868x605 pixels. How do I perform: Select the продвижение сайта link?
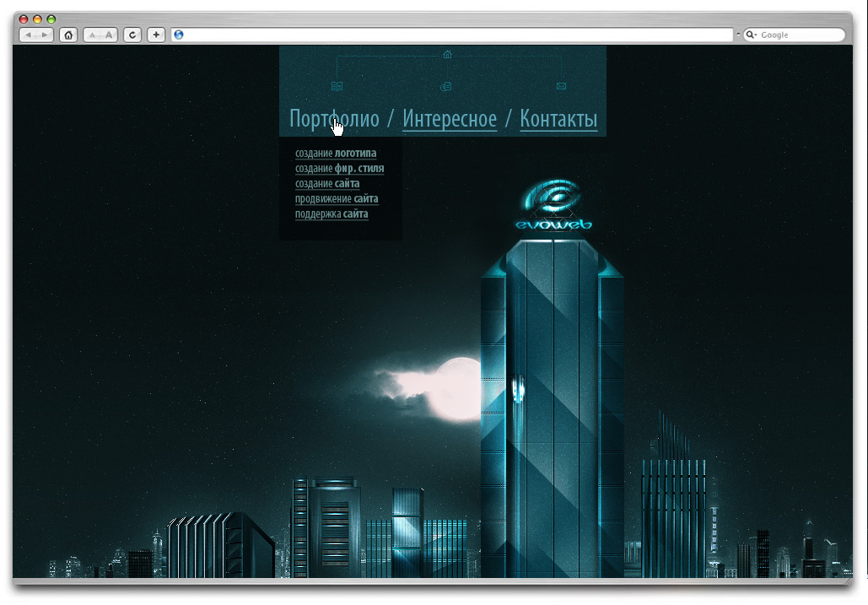coord(337,199)
